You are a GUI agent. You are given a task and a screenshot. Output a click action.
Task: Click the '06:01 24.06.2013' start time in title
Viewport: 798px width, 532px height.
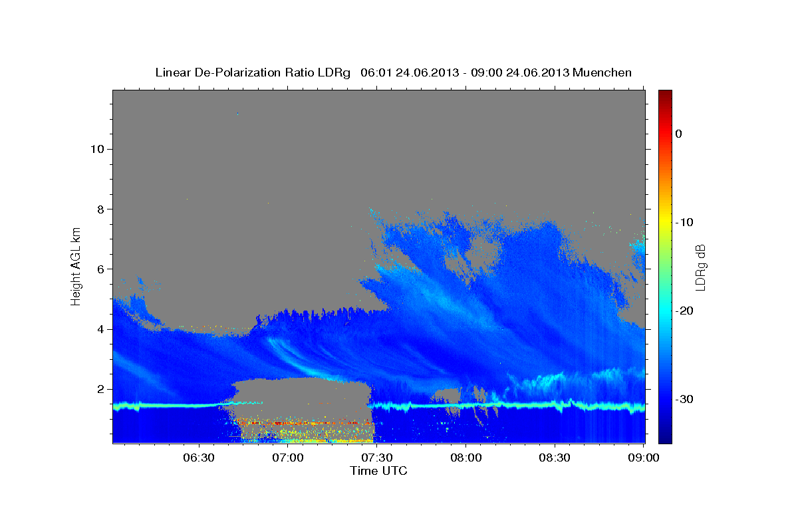tap(409, 72)
